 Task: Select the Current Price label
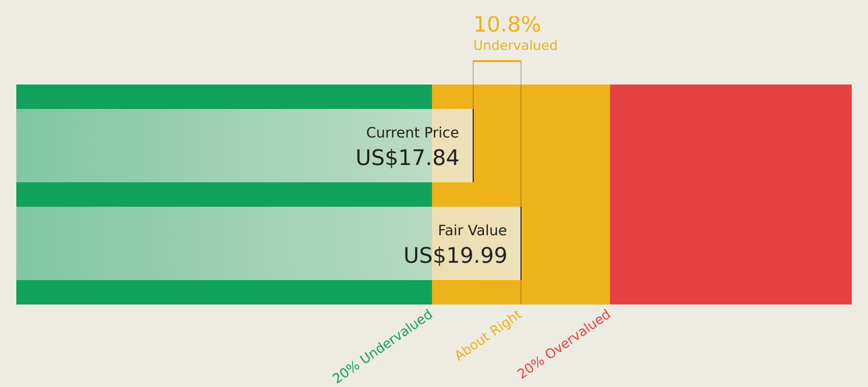[x=413, y=133]
